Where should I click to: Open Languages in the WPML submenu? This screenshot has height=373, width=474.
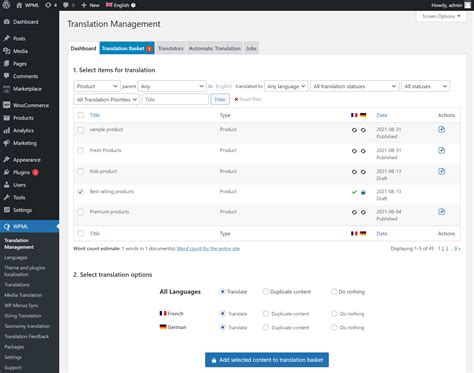(16, 258)
